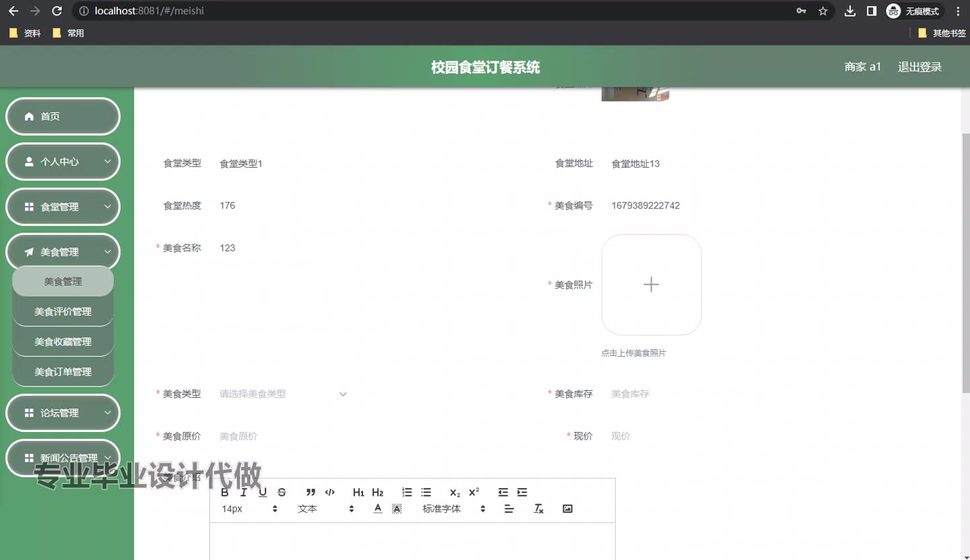
Task: Select the 美食管理 submenu item
Action: (63, 281)
